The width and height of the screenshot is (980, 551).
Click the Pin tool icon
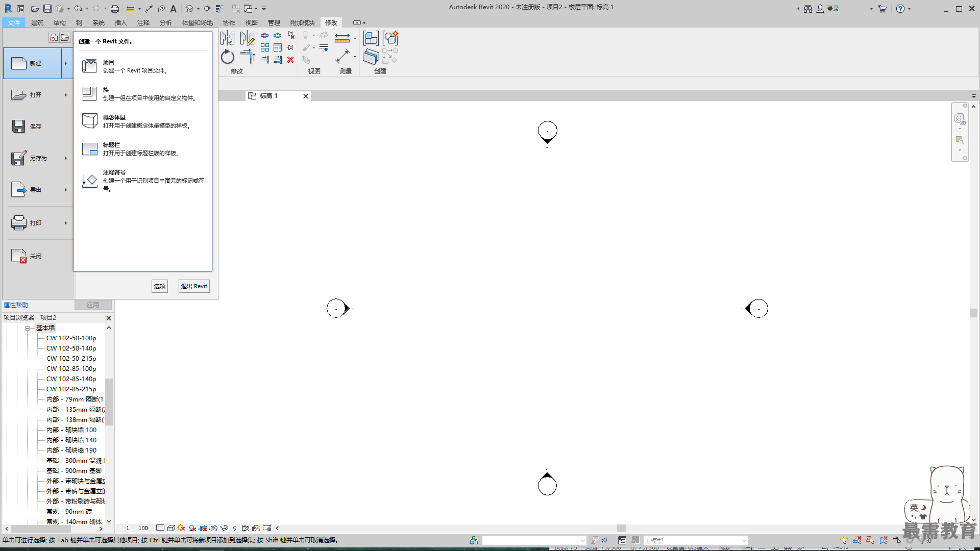click(290, 47)
